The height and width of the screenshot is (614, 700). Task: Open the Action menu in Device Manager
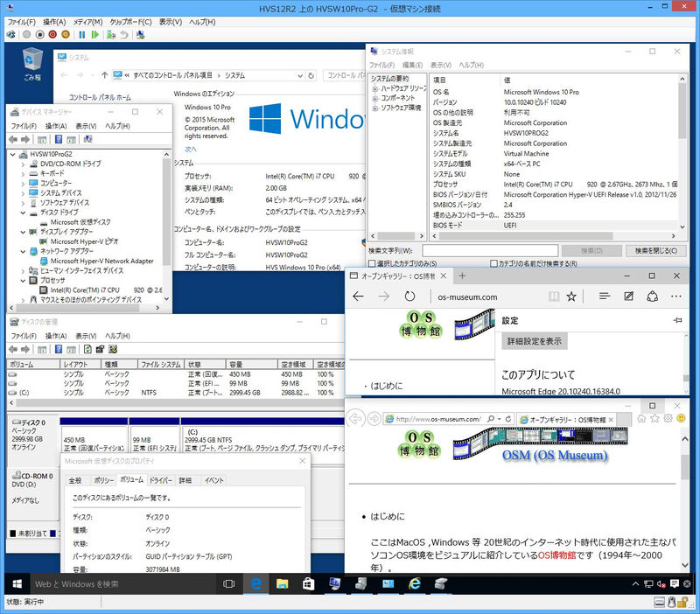tap(56, 126)
